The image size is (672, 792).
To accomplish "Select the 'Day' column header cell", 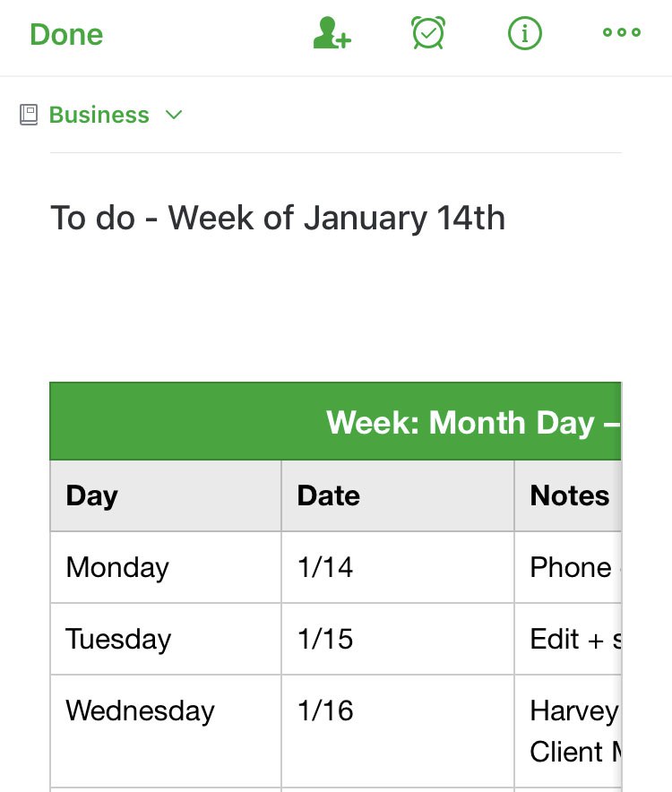I will pos(166,495).
